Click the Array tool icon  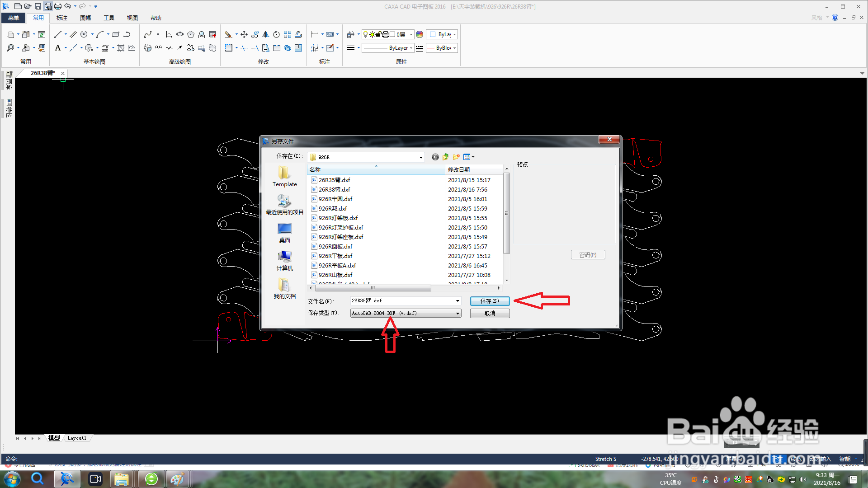(288, 34)
